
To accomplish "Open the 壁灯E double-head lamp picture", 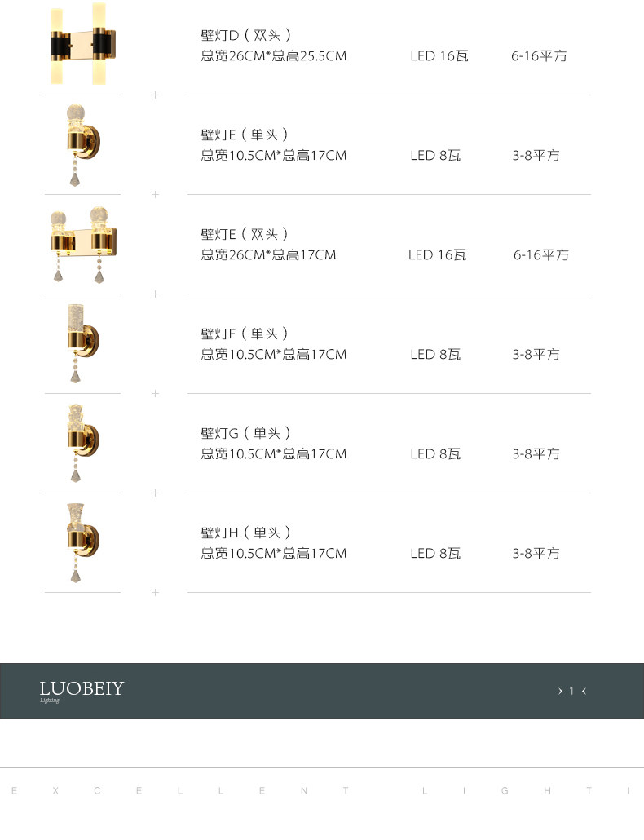I will coord(82,243).
